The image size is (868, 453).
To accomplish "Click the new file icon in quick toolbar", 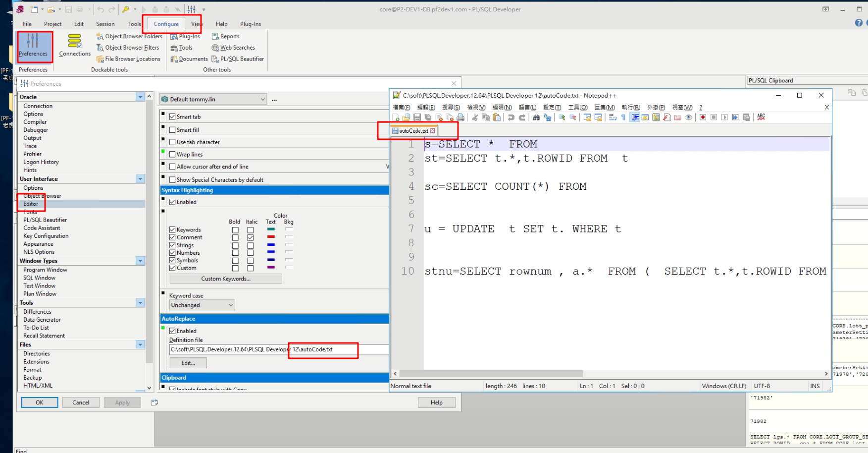I will (x=34, y=9).
